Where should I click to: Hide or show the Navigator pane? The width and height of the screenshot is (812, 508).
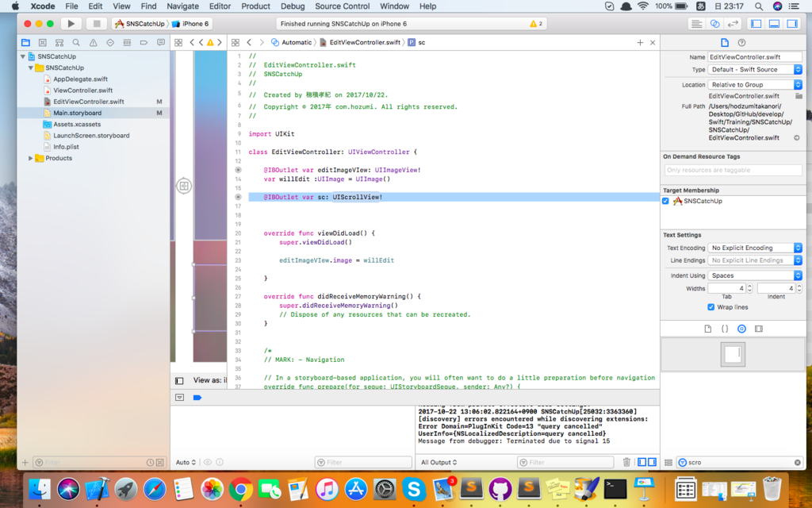click(x=756, y=23)
